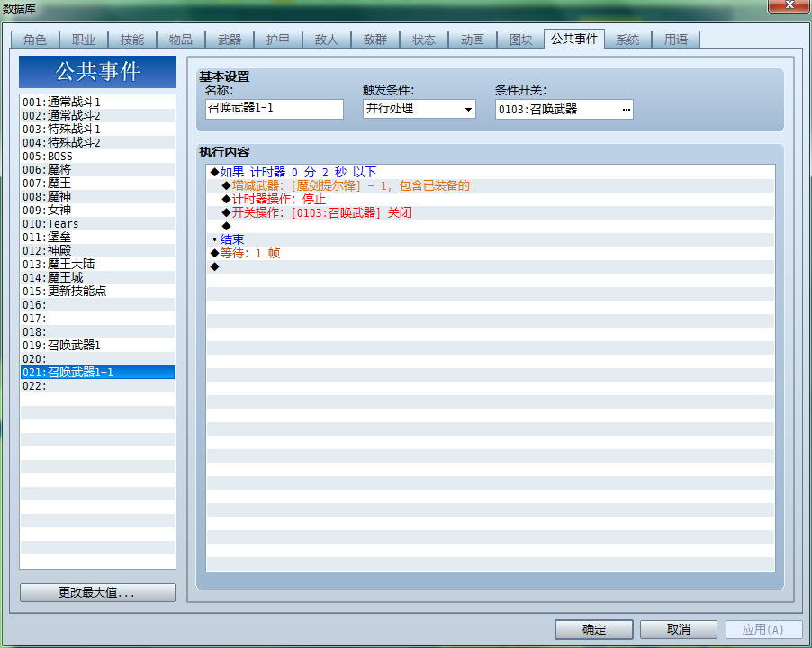Select common event 021:召唤武器1-1
Image resolution: width=812 pixels, height=648 pixels.
97,372
